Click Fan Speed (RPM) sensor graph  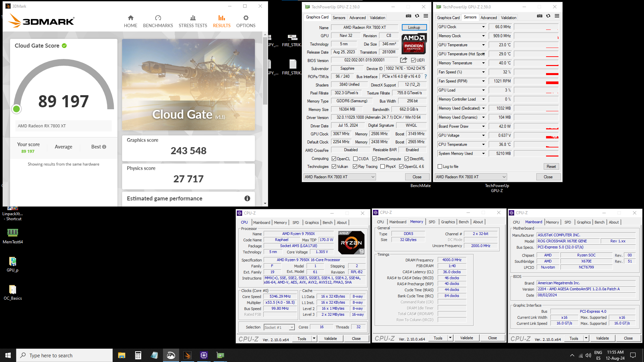pos(536,81)
